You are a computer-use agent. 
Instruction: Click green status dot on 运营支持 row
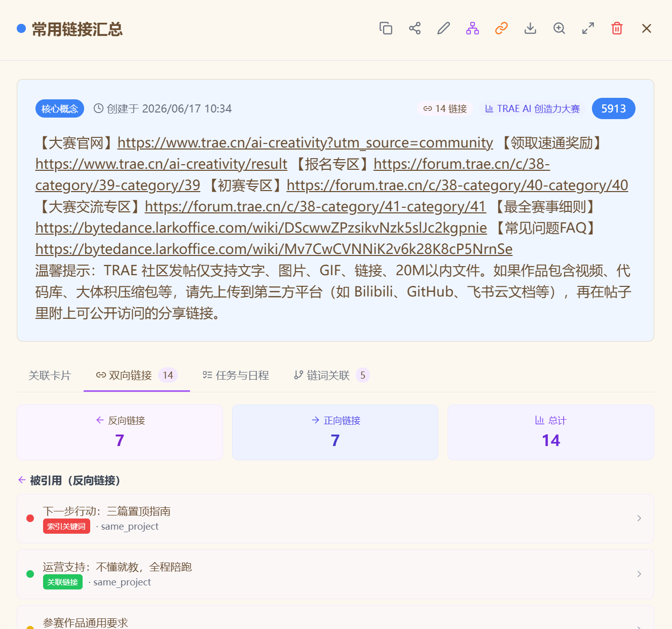point(30,574)
